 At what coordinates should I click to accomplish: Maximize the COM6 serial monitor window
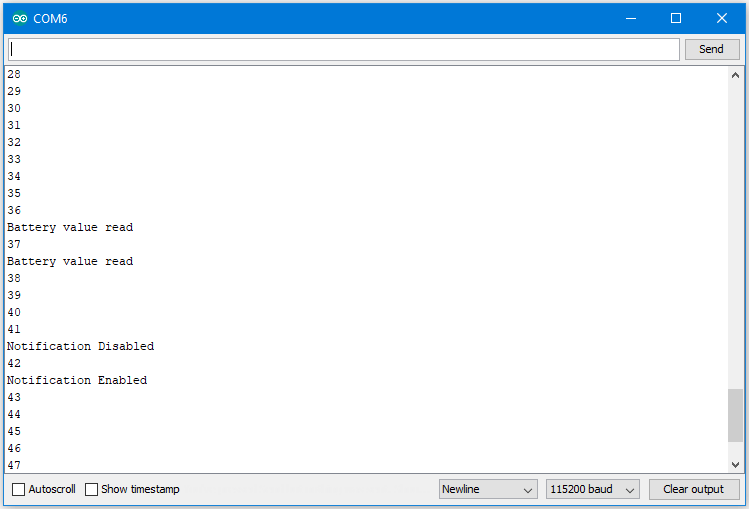coord(675,18)
